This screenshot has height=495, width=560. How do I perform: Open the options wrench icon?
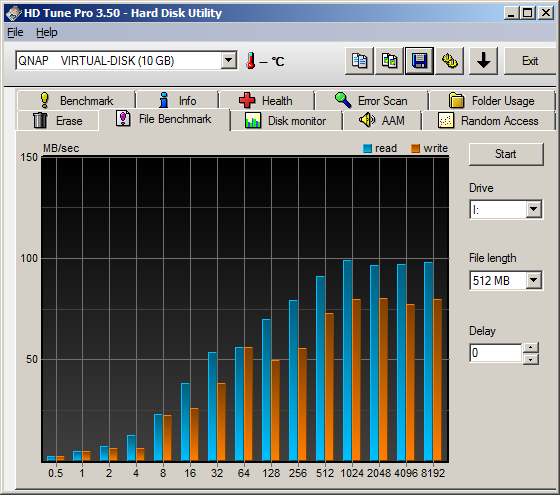tap(450, 61)
